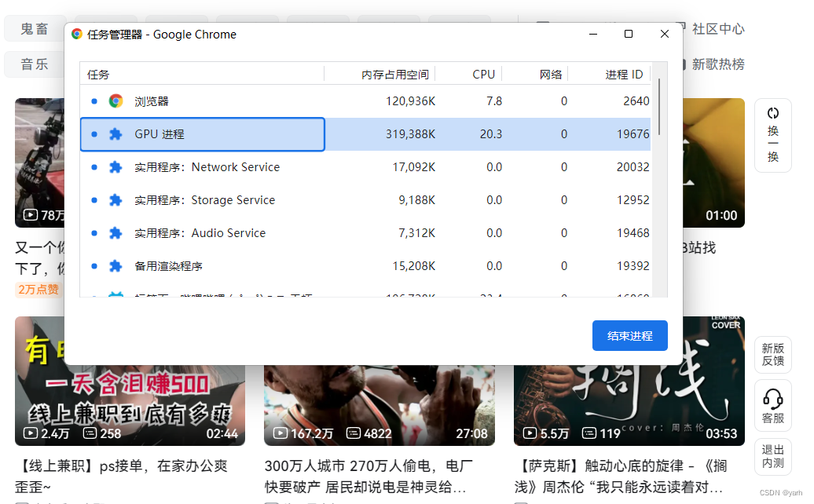Open the 搁浅 saxophone cover thumbnail
814x504 pixels.
coord(629,406)
